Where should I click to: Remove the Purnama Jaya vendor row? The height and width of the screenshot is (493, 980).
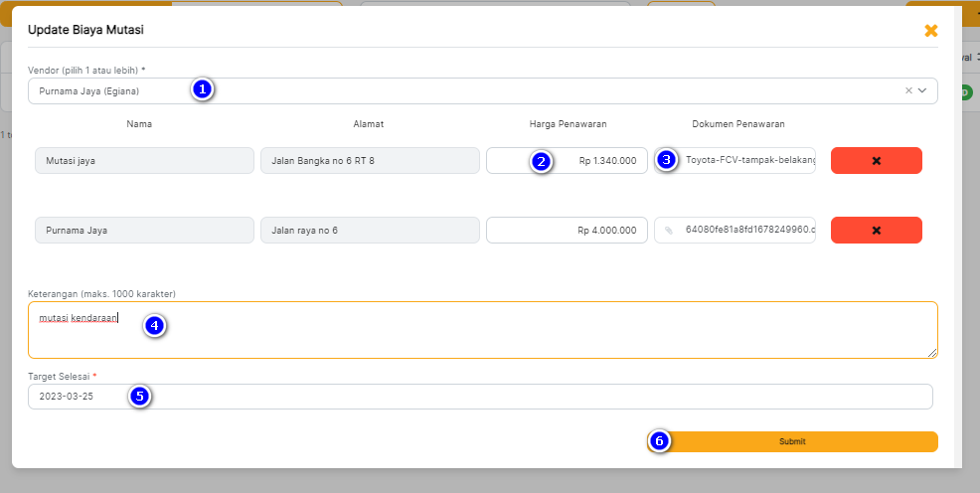pyautogui.click(x=876, y=231)
